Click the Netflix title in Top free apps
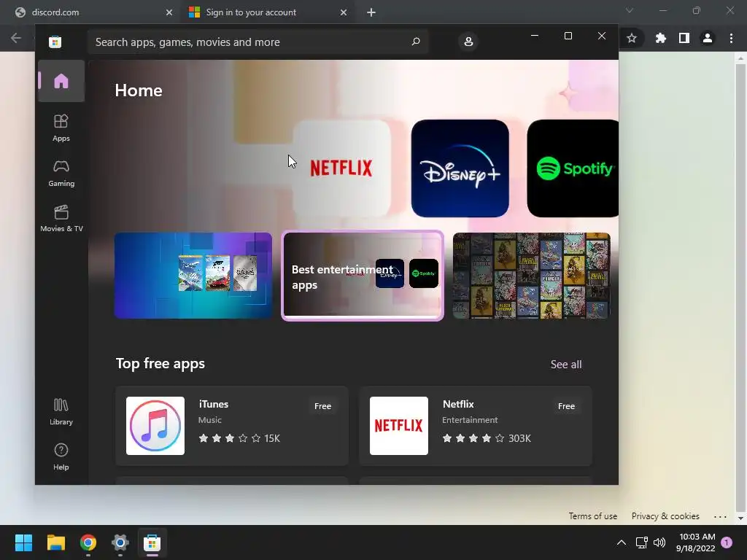The width and height of the screenshot is (747, 560). (458, 404)
